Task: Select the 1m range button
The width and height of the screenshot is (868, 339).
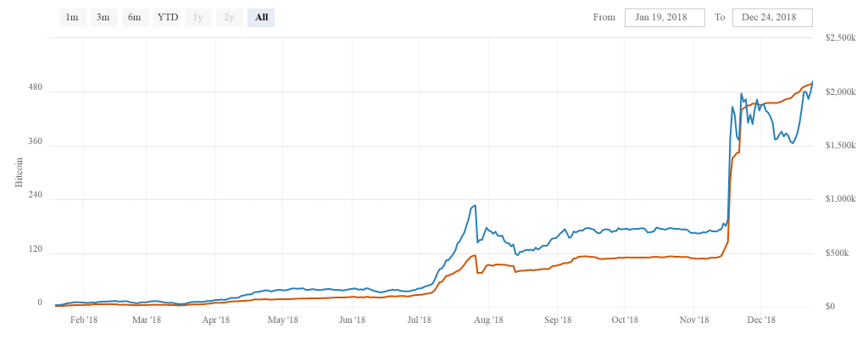Action: point(72,18)
